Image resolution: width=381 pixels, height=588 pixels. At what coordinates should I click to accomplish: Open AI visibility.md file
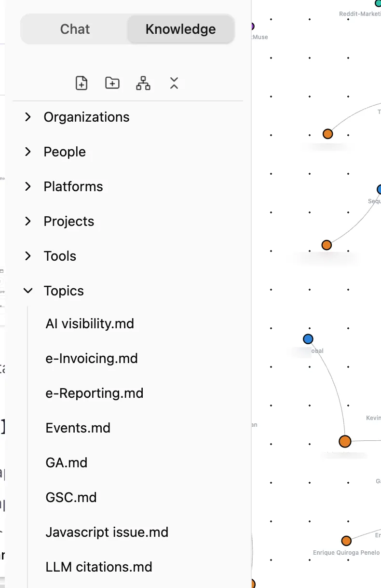[x=90, y=324]
